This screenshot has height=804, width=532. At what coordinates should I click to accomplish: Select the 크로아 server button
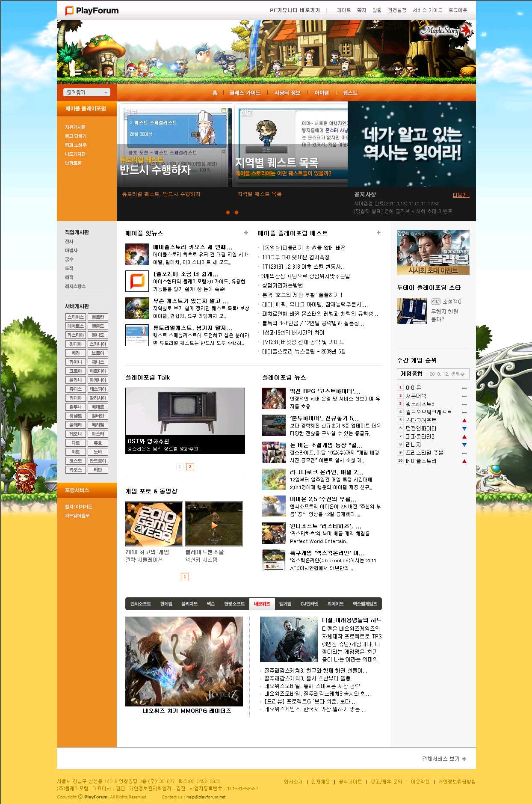point(76,371)
